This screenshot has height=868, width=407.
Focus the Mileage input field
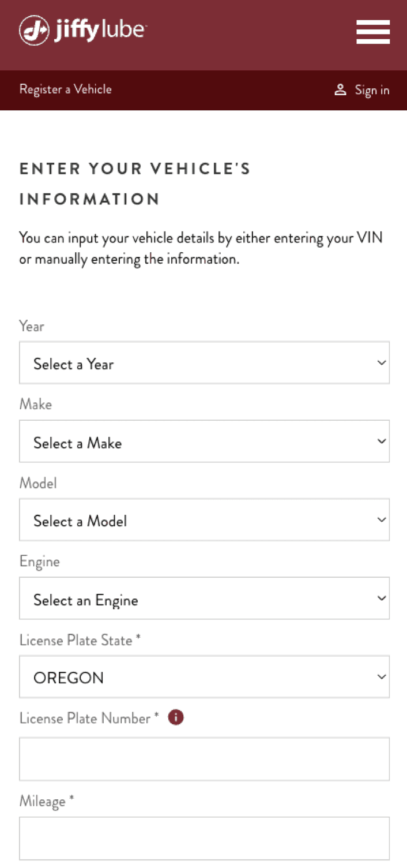(x=204, y=839)
